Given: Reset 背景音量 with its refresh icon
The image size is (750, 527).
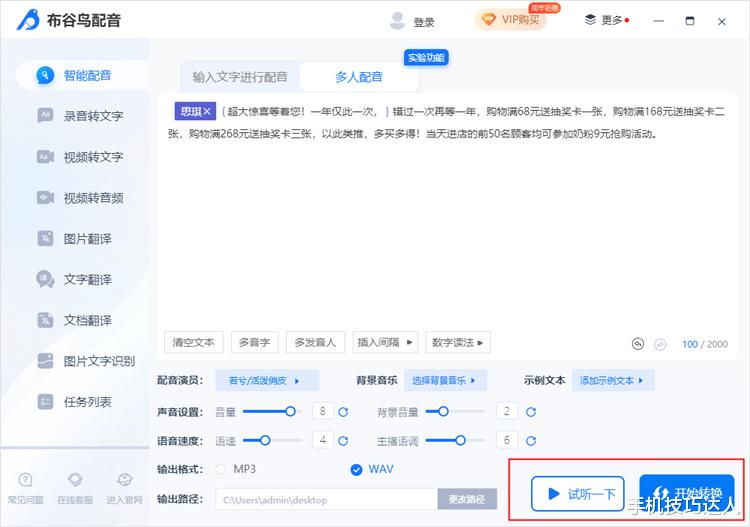Looking at the screenshot, I should [x=531, y=412].
